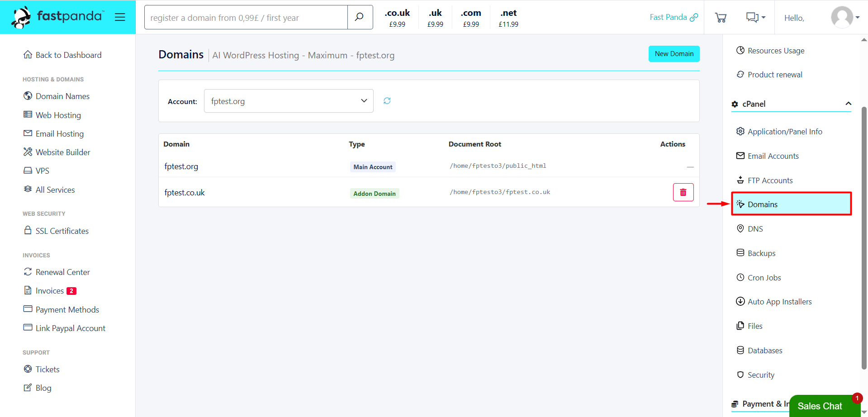
Task: Click the Domain Names globe icon
Action: pos(28,96)
